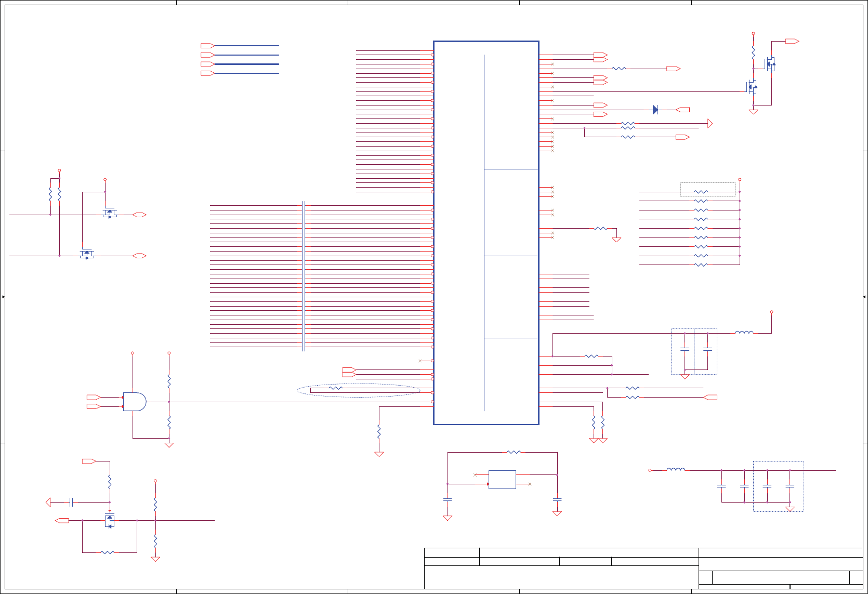Viewport: 868px width, 594px height.
Task: Click the double-bar bus entry crossing the signal lines
Action: tap(304, 276)
